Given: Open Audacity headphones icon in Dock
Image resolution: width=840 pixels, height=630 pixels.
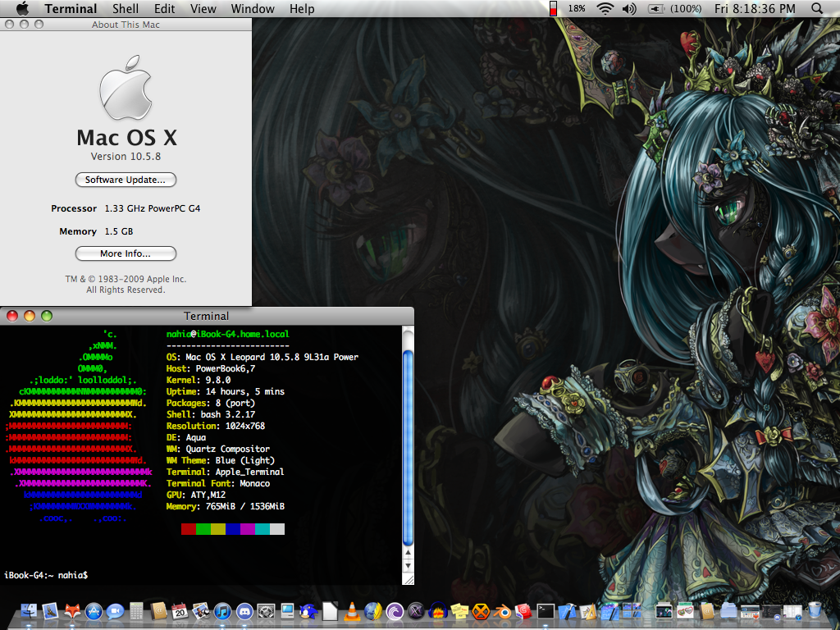Looking at the screenshot, I should pyautogui.click(x=438, y=611).
